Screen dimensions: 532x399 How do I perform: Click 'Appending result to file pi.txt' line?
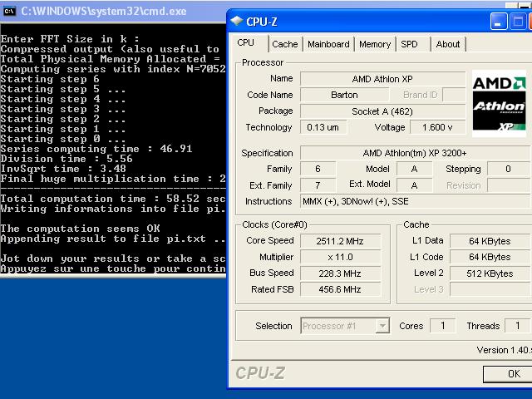[x=113, y=239]
